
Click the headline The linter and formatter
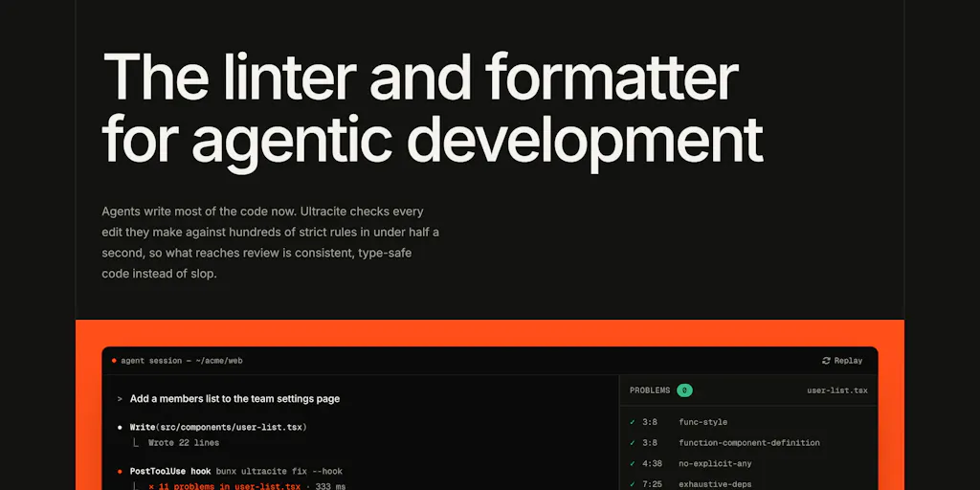tap(420, 78)
